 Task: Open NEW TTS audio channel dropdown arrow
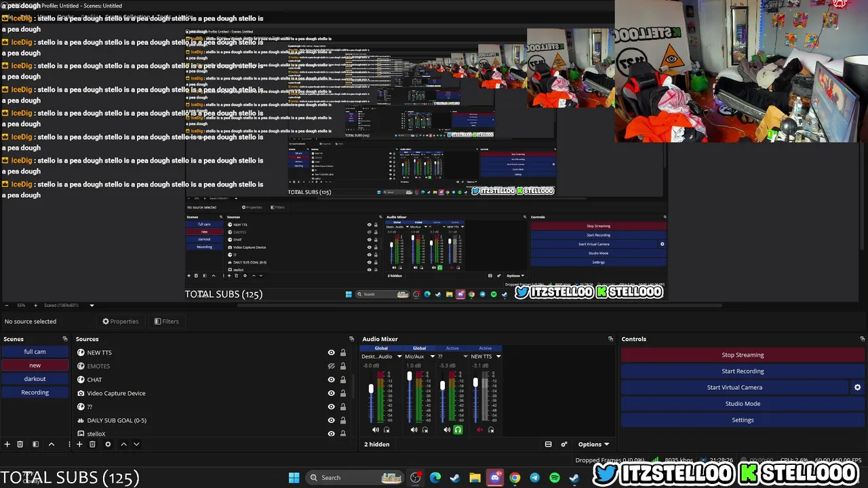coord(498,357)
